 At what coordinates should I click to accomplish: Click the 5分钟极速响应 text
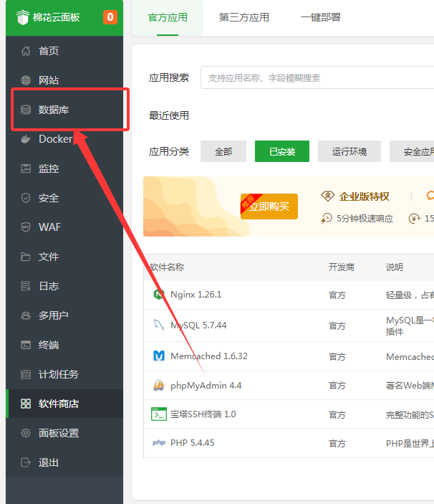click(x=365, y=219)
